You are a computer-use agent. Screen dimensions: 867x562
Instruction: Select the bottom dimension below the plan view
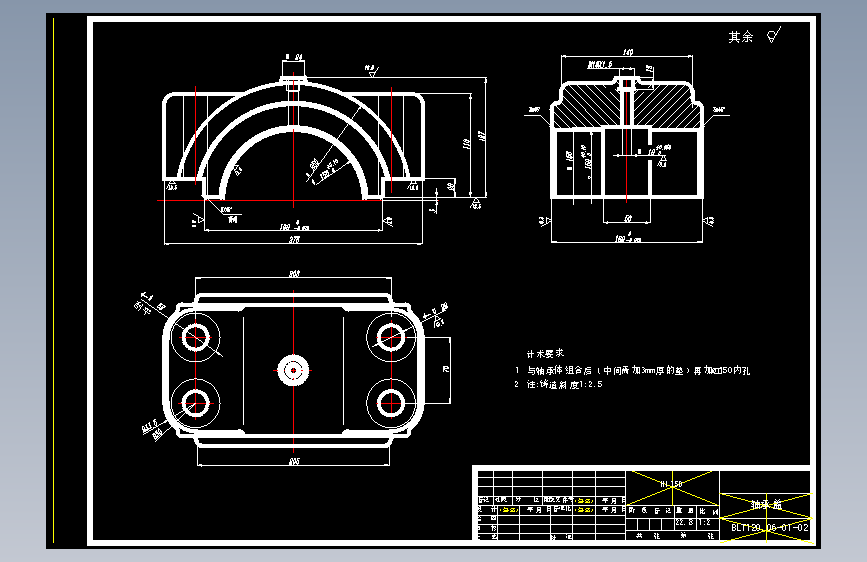294,461
